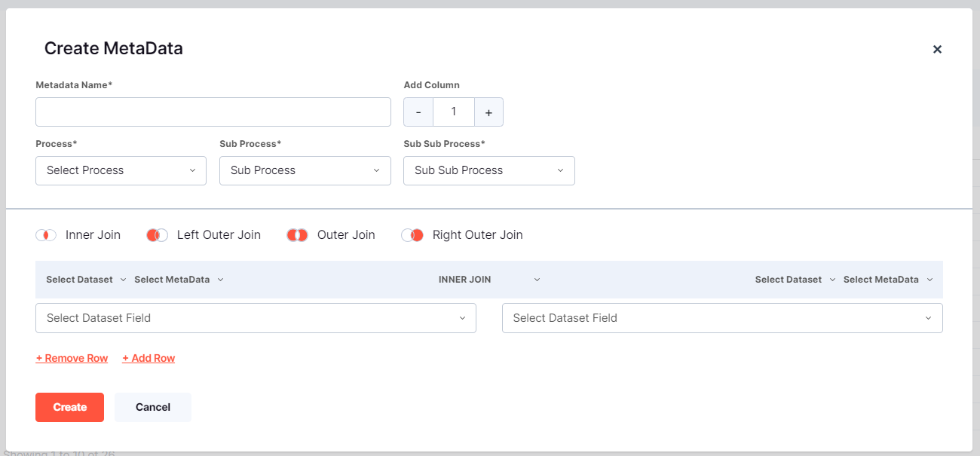Click the Create button

(x=69, y=407)
